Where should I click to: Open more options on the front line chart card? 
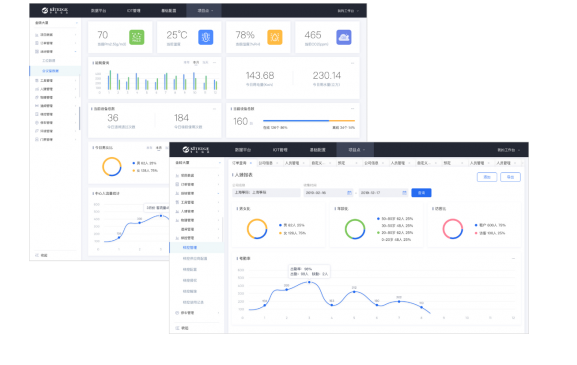tap(513, 258)
